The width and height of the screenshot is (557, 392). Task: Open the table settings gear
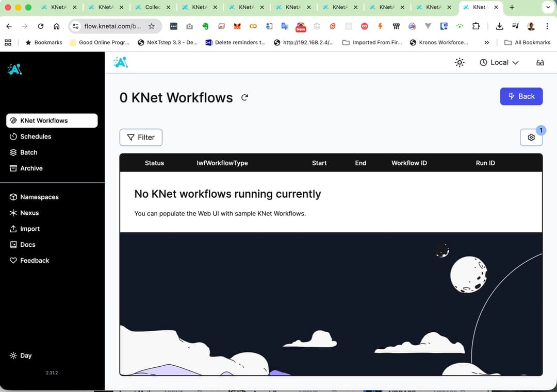(531, 138)
